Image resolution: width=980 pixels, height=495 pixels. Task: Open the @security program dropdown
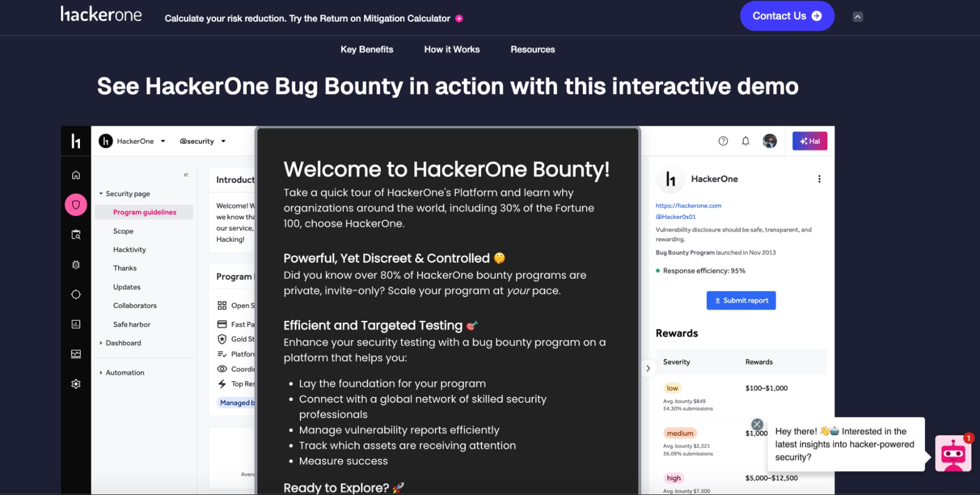(202, 141)
